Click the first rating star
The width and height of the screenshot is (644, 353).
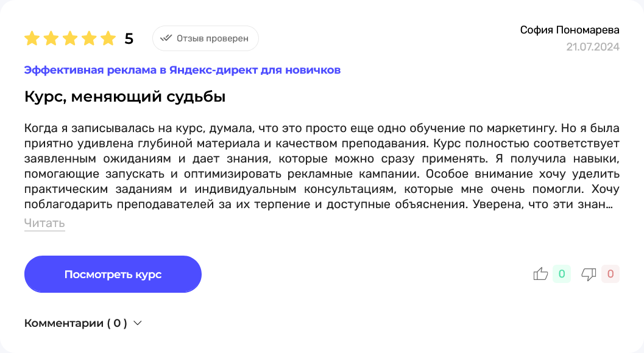coord(32,39)
